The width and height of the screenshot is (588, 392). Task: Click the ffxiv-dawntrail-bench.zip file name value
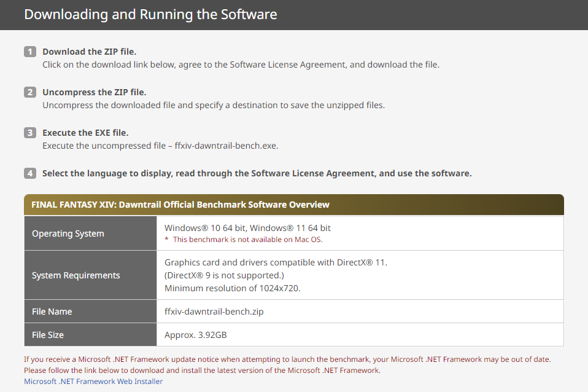coord(214,312)
